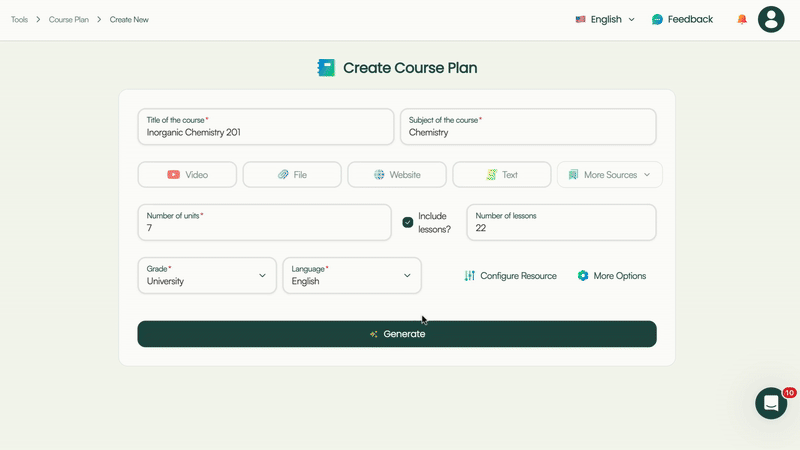
Task: Click the US flag icon
Action: pyautogui.click(x=580, y=19)
